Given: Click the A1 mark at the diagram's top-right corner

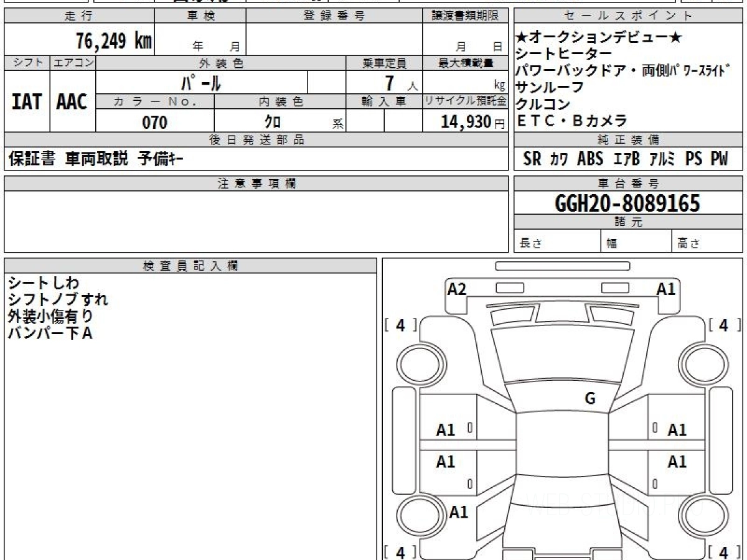Looking at the screenshot, I should click(x=666, y=289).
